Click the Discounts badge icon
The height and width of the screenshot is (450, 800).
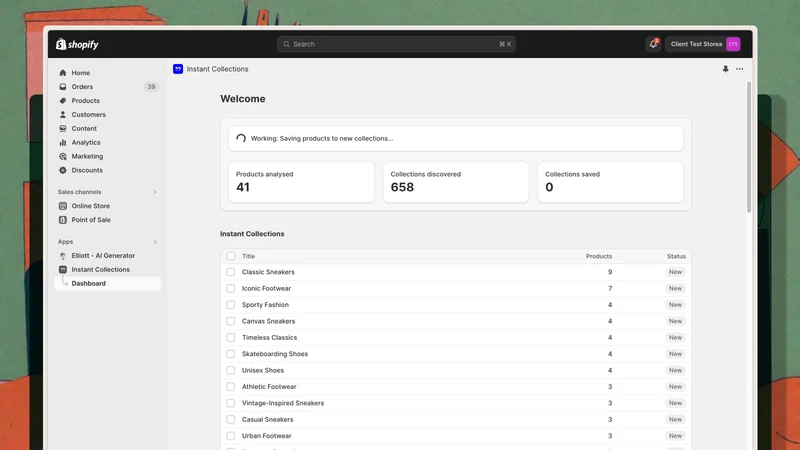(x=63, y=170)
